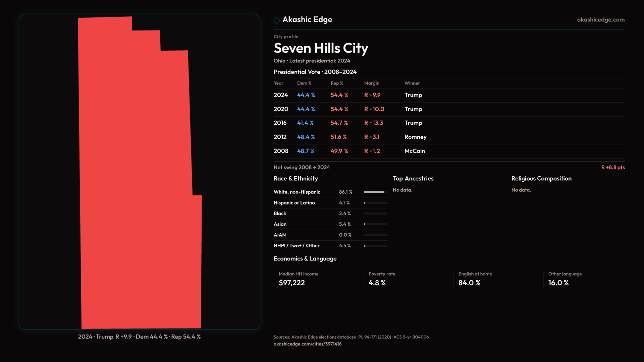Click the Median HH income value $97,222
This screenshot has width=644, height=362.
coord(291,283)
